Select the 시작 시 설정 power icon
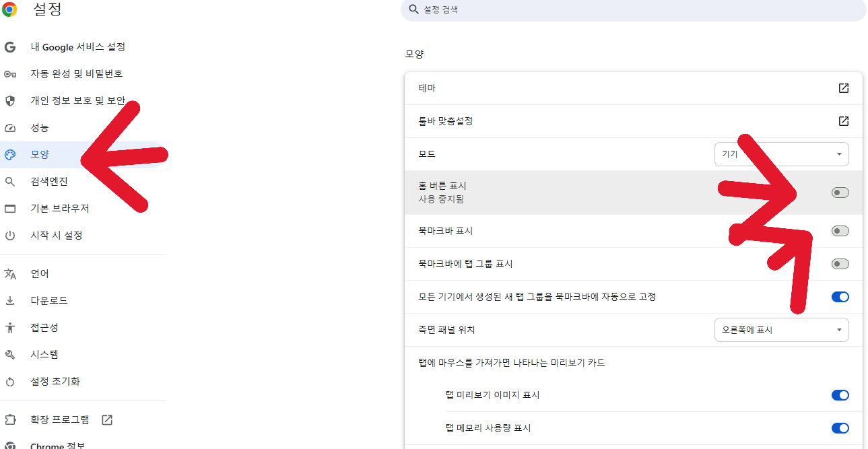 (x=10, y=235)
